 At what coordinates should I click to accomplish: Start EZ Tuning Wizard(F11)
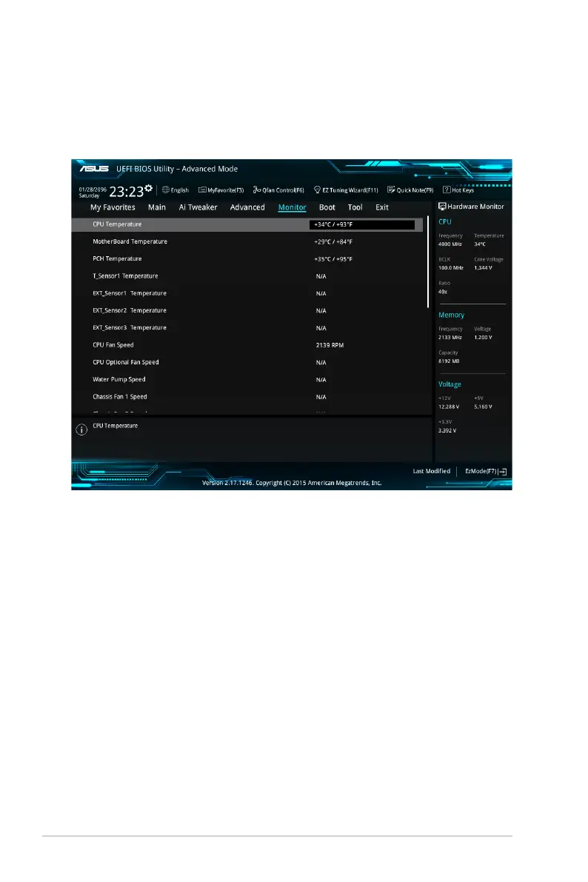(x=346, y=190)
